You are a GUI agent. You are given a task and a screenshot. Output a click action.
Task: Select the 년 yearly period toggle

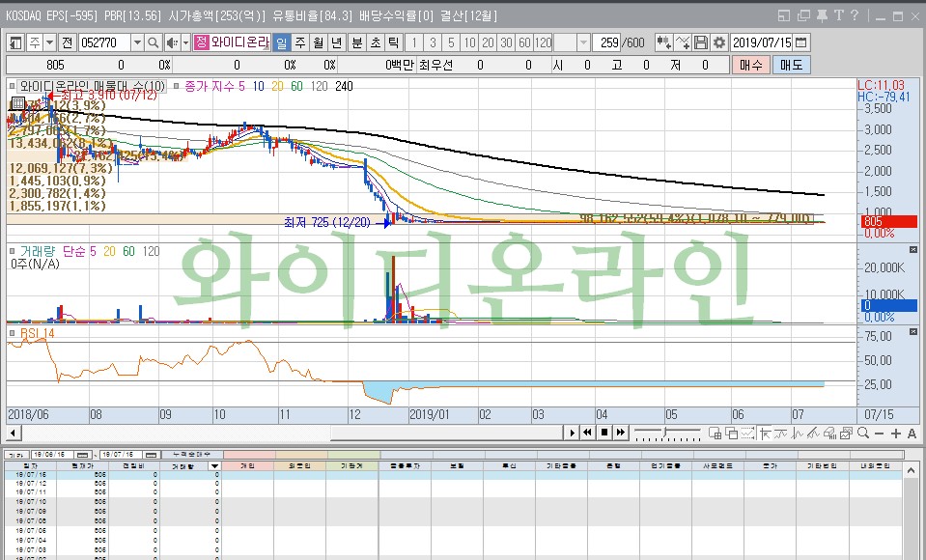pos(337,42)
